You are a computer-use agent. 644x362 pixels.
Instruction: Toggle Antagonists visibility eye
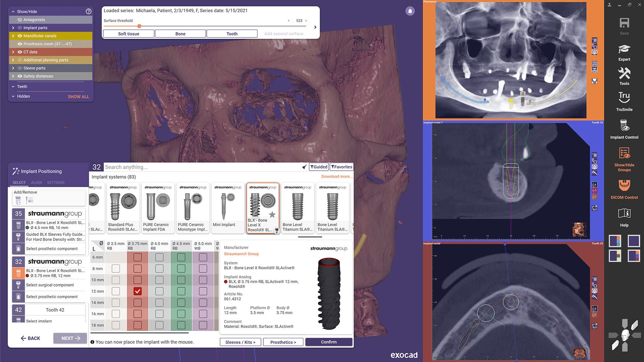(20, 20)
